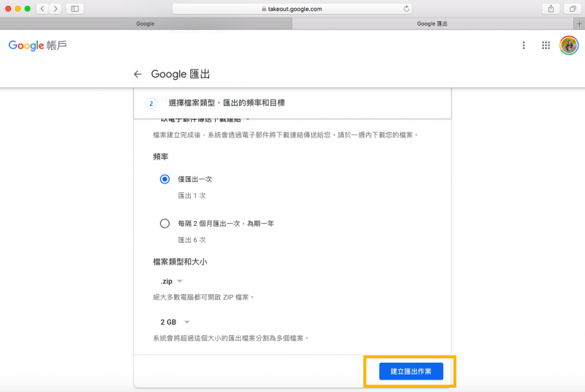Open the Google apps grid
This screenshot has width=585, height=392.
click(x=546, y=45)
